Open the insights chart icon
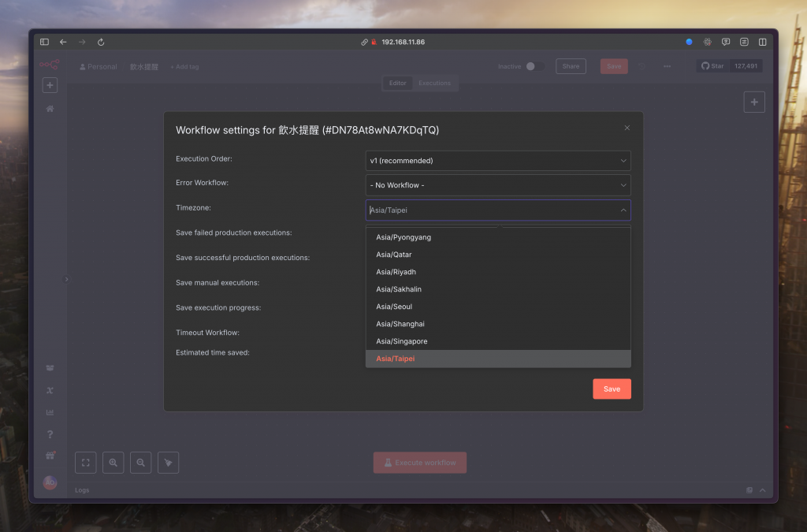 point(50,412)
